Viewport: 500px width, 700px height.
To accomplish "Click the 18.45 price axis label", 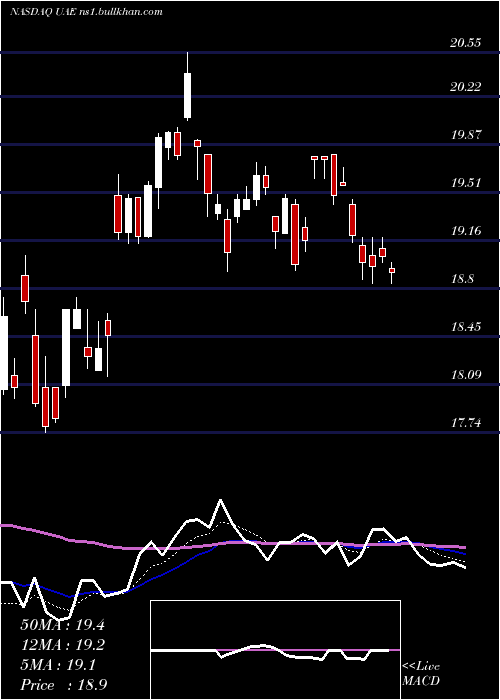I will pyautogui.click(x=466, y=327).
